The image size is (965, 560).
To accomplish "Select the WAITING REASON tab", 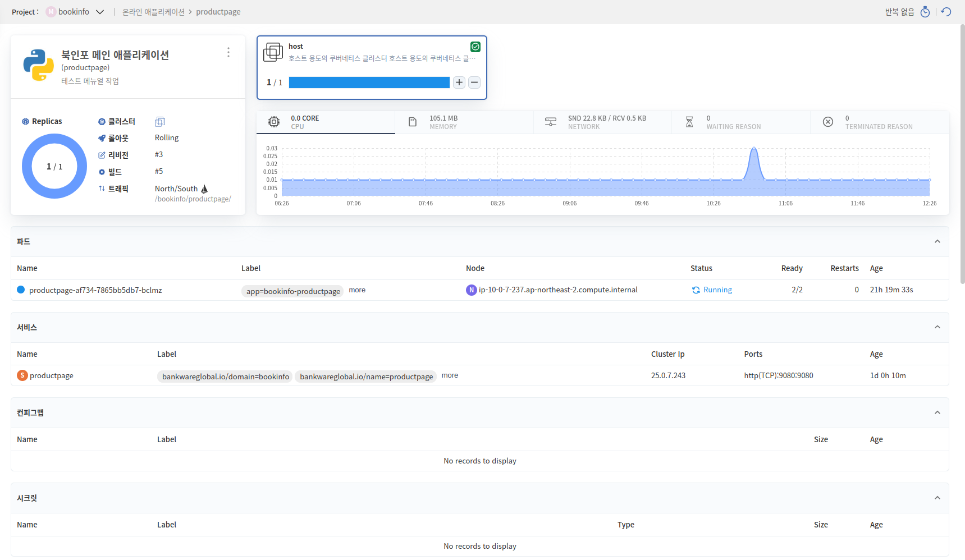I will click(741, 122).
